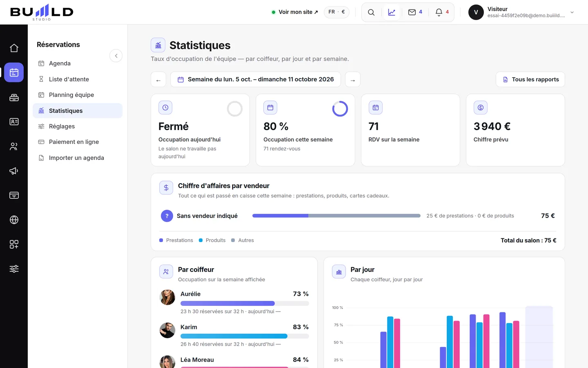Image resolution: width=588 pixels, height=368 pixels.
Task: Click the Total du salon : 75 € text
Action: [x=528, y=240]
